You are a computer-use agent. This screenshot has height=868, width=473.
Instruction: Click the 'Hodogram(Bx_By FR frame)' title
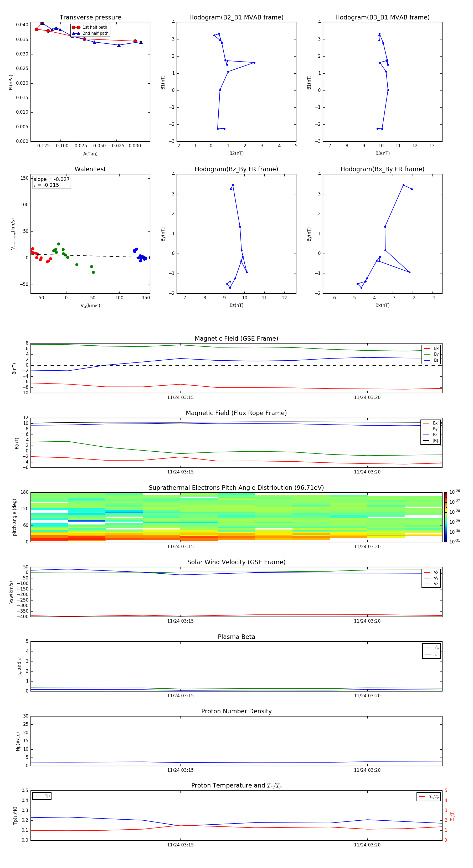pos(382,169)
